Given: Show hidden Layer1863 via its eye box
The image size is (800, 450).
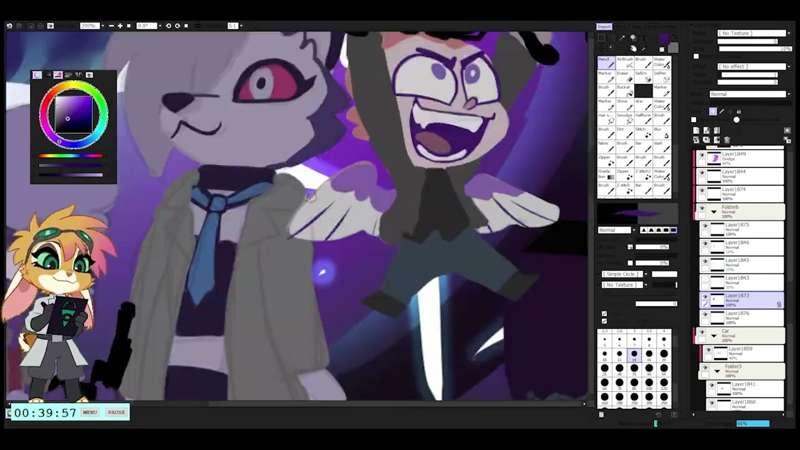Looking at the screenshot, I should [x=706, y=280].
